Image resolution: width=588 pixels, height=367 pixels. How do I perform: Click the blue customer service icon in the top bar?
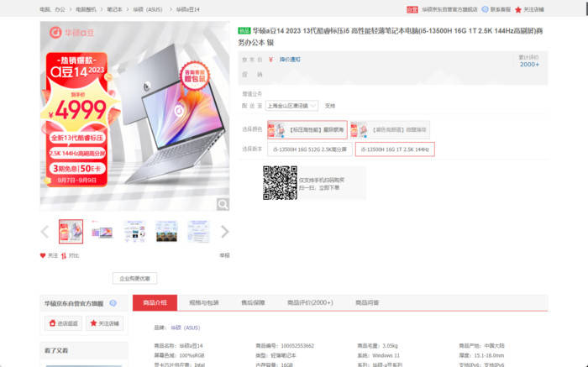485,9
